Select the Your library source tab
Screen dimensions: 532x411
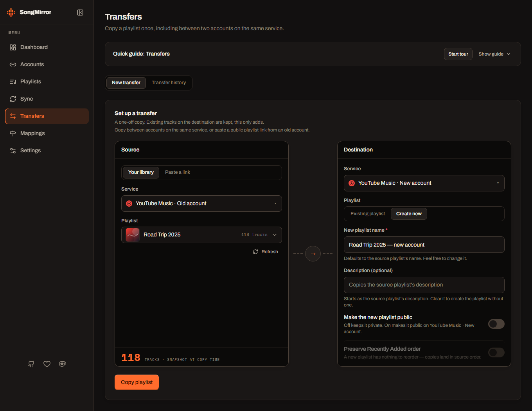pos(141,172)
